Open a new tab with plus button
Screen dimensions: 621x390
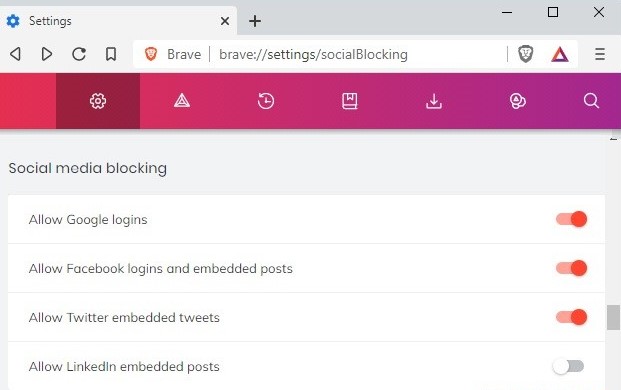(255, 21)
